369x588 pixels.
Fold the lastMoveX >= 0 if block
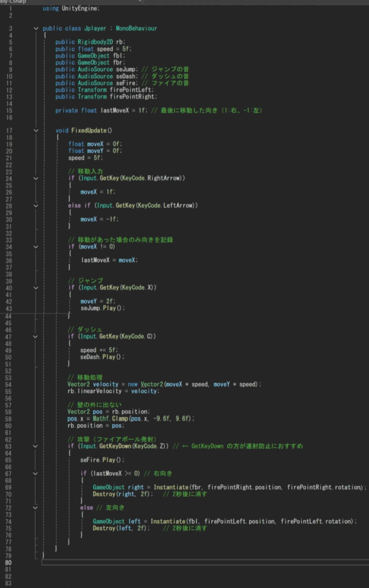point(36,473)
